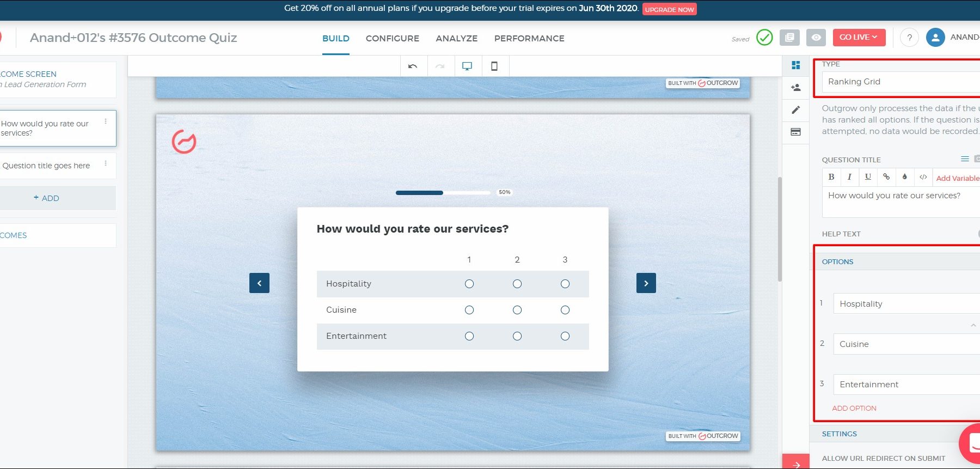The height and width of the screenshot is (469, 980).
Task: Select rank 1 for Hospitality
Action: click(x=469, y=284)
